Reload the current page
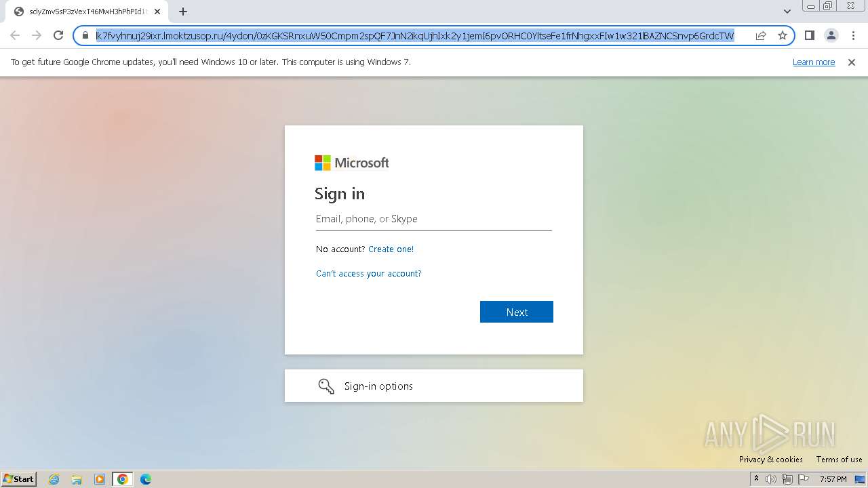Image resolution: width=868 pixels, height=488 pixels. coord(58,35)
